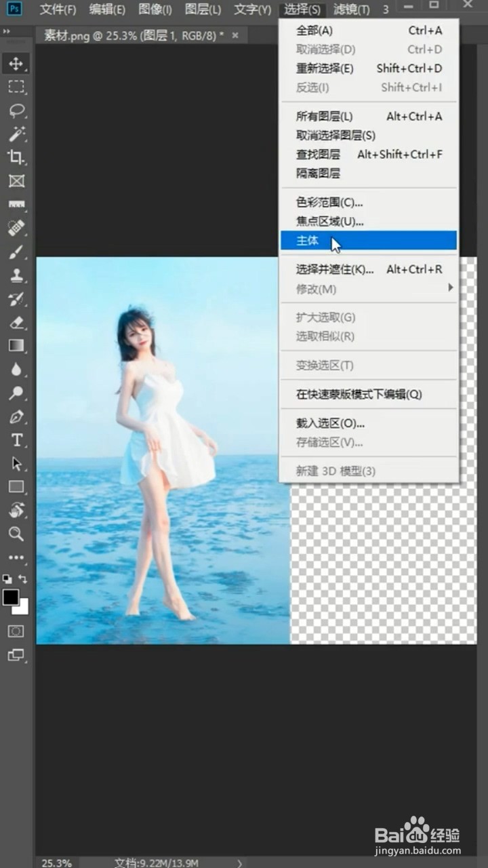Open 色彩范围(C)... dialog
Image resolution: width=488 pixels, height=868 pixels.
369,202
